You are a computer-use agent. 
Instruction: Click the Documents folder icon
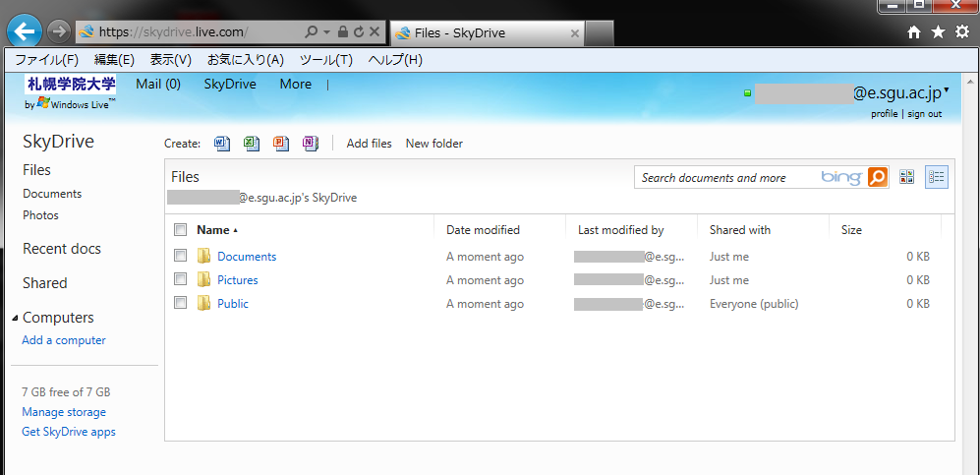[203, 257]
